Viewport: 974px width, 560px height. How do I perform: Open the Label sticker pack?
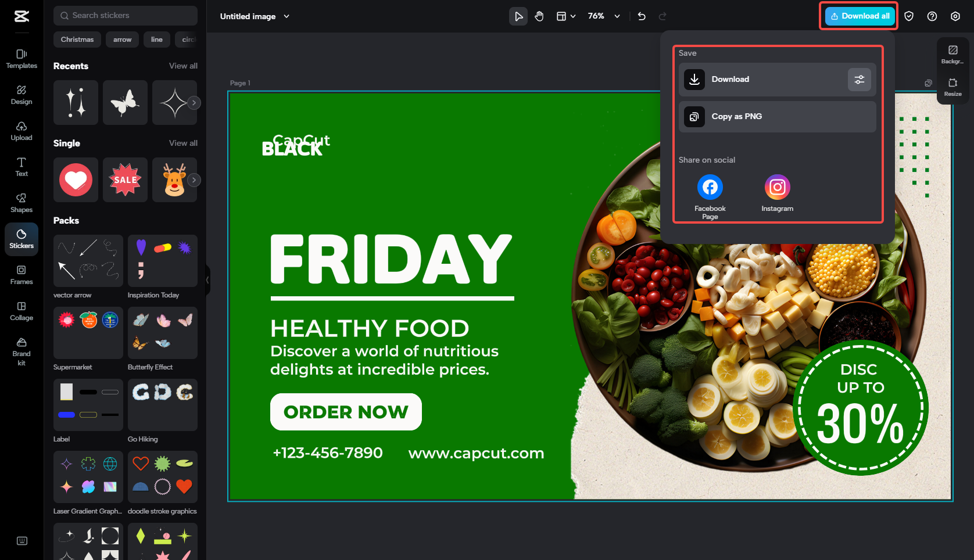[88, 405]
